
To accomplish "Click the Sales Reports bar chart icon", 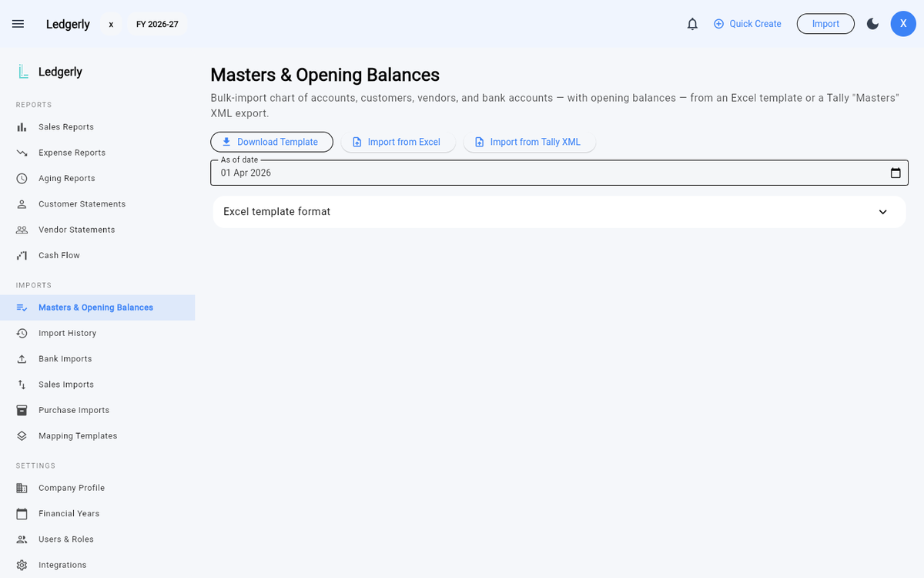I will [22, 127].
